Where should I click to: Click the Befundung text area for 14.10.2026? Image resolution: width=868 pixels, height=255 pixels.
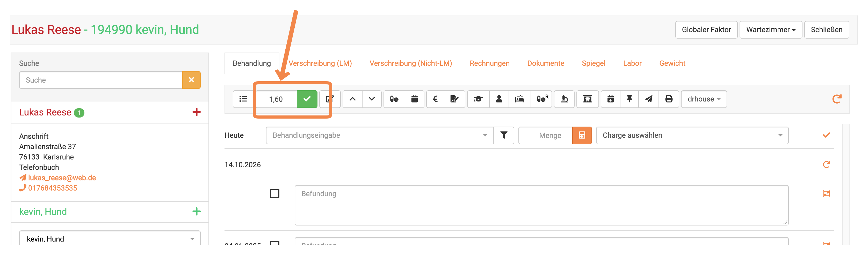[x=541, y=205]
